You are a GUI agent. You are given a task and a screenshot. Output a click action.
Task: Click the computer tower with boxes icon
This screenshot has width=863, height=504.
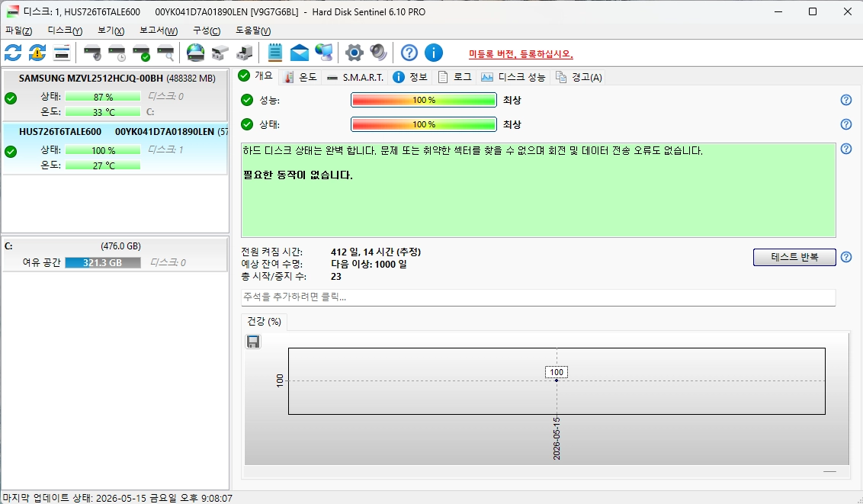(245, 53)
